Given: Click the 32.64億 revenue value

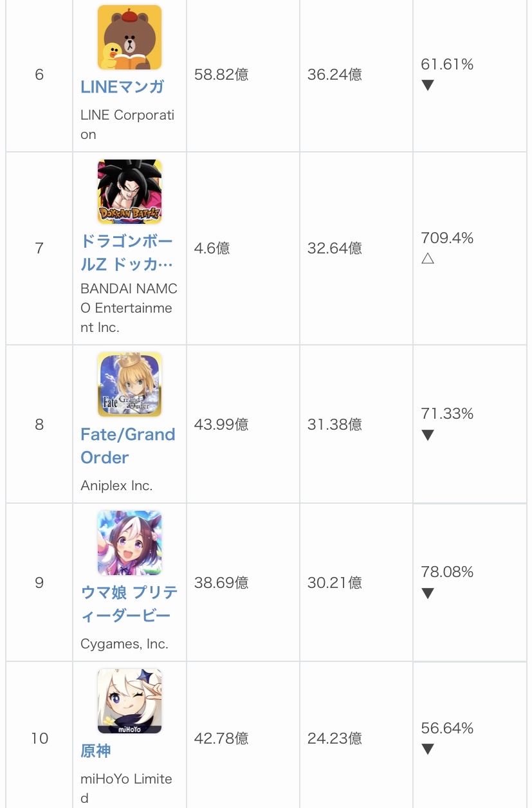Looking at the screenshot, I should pyautogui.click(x=335, y=248).
